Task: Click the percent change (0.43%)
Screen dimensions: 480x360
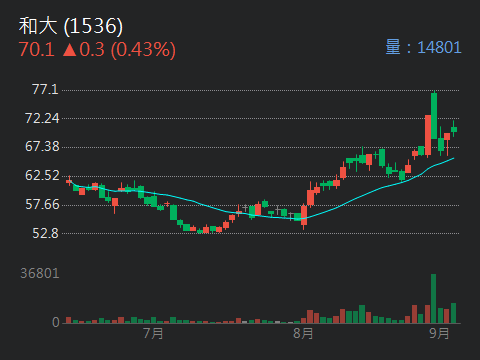Action: tap(143, 50)
